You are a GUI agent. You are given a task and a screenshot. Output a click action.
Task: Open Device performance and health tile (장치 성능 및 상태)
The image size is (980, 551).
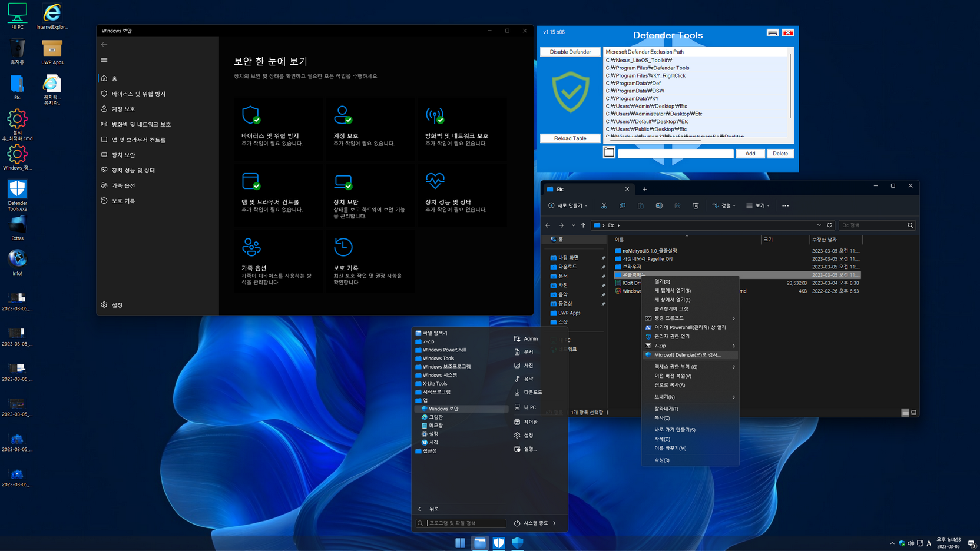(462, 194)
